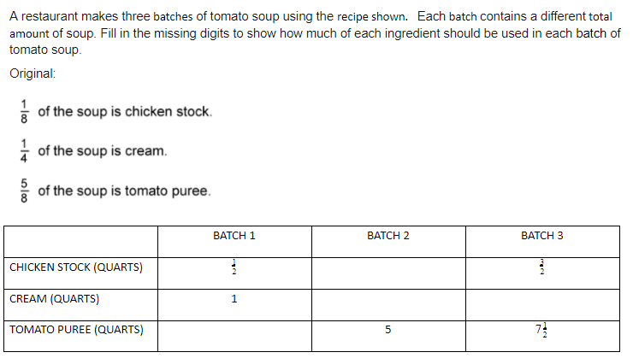This screenshot has width=633, height=364.
Task: Select the empty Batch 3 cream cell
Action: [541, 300]
